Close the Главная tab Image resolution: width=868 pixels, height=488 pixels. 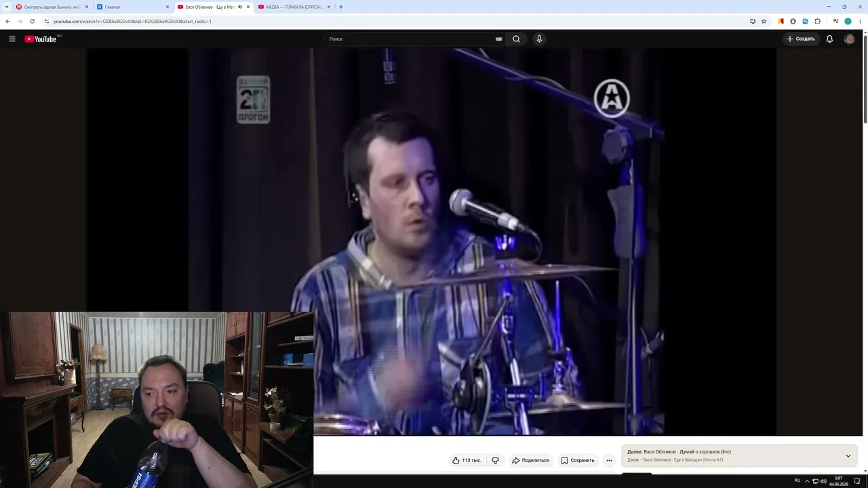coord(167,7)
